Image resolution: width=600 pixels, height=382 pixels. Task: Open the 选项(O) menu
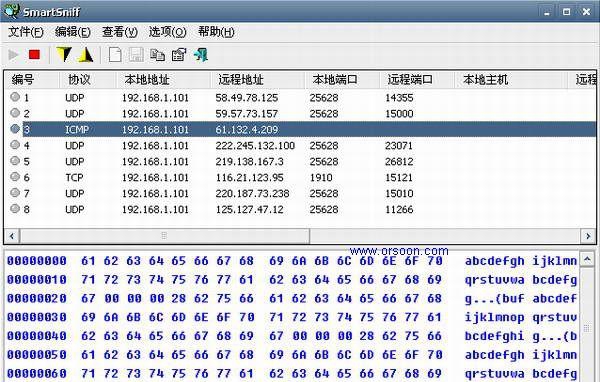coord(167,32)
